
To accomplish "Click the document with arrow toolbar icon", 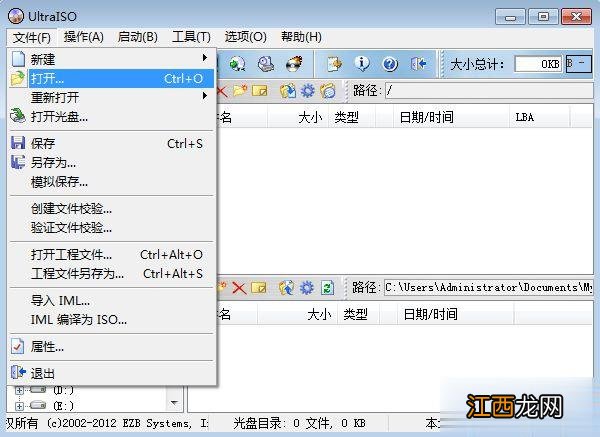I will (x=334, y=64).
